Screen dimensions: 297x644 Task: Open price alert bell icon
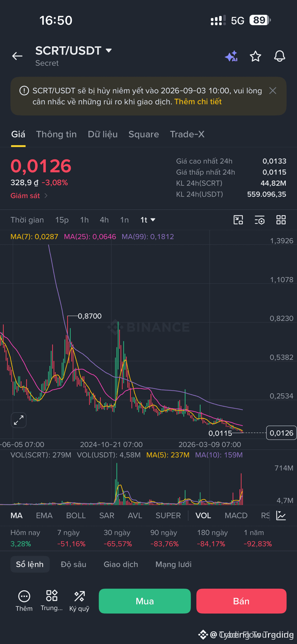pyautogui.click(x=280, y=56)
